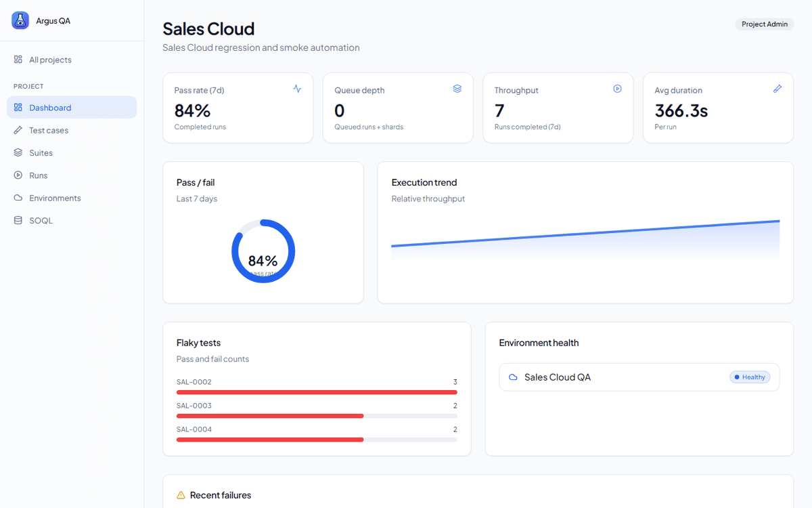Image resolution: width=812 pixels, height=508 pixels.
Task: Click the Healthy status badge
Action: (x=750, y=377)
